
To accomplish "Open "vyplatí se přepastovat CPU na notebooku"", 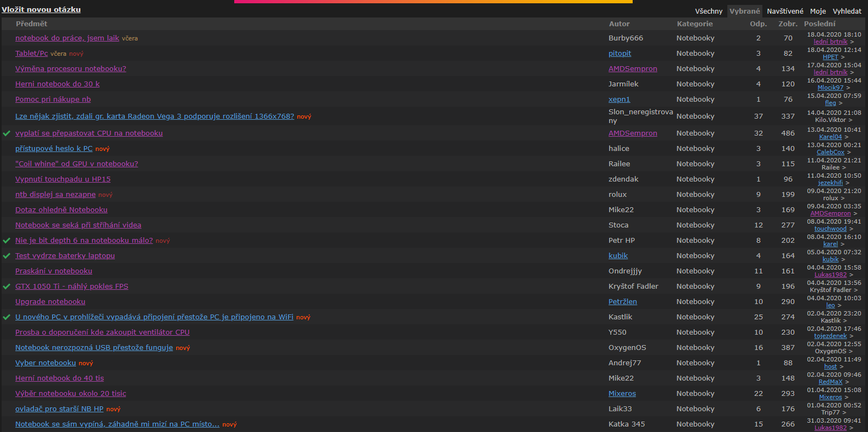I will pos(89,133).
